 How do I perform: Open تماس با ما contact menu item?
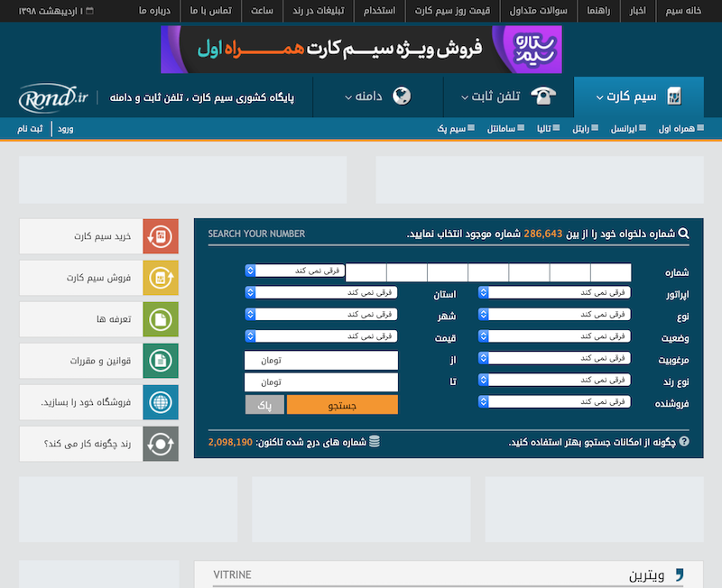[210, 11]
